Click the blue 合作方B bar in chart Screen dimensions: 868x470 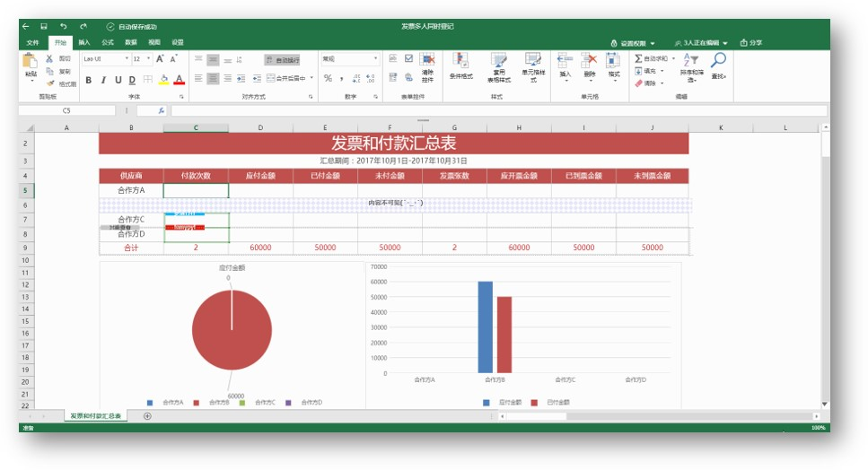click(x=485, y=327)
